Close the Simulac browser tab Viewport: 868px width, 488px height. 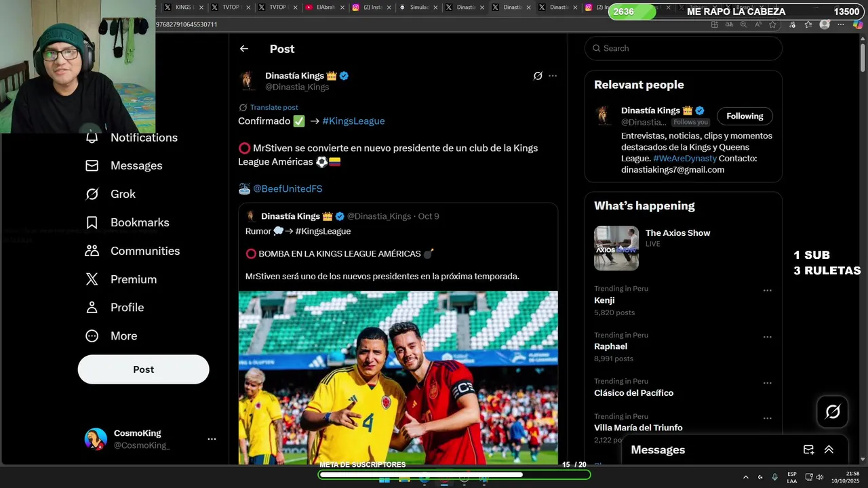click(436, 7)
